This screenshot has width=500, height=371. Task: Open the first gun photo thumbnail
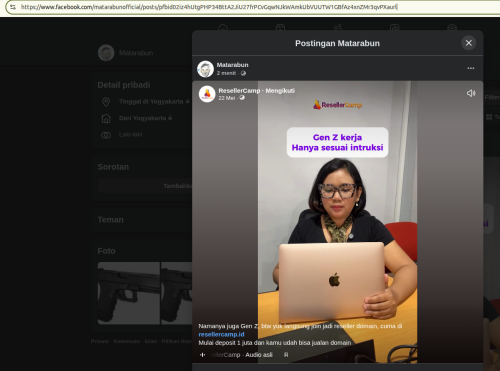pyautogui.click(x=129, y=293)
